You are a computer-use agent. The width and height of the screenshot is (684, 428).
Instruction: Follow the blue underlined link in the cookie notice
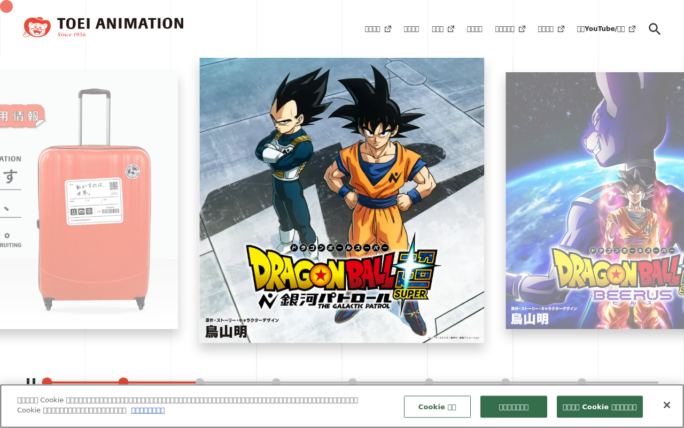(148, 411)
